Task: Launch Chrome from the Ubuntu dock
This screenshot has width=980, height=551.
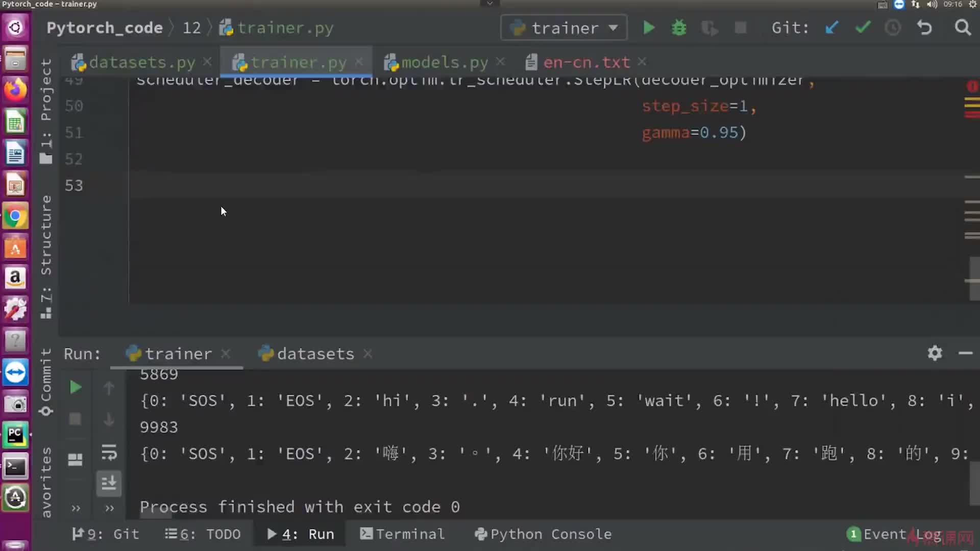Action: point(15,217)
